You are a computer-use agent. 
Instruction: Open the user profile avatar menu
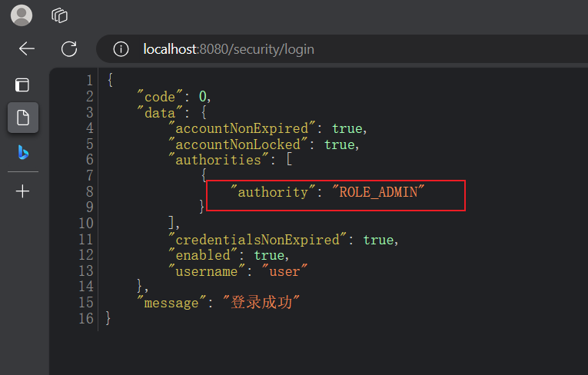point(22,15)
